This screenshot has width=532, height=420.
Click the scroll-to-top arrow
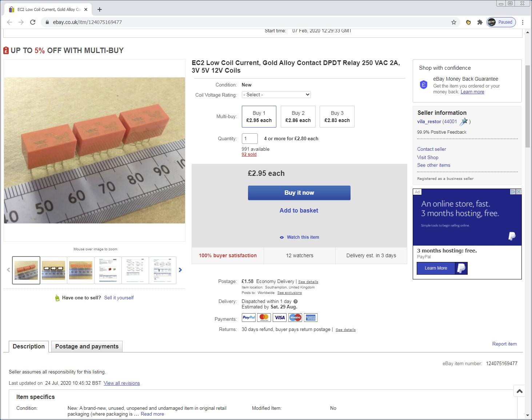click(519, 391)
